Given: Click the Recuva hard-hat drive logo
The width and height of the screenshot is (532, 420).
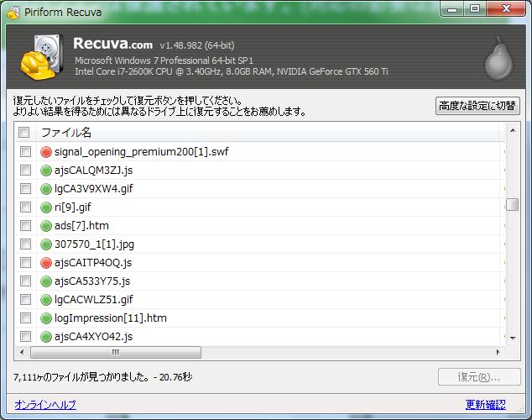Looking at the screenshot, I should tap(41, 57).
